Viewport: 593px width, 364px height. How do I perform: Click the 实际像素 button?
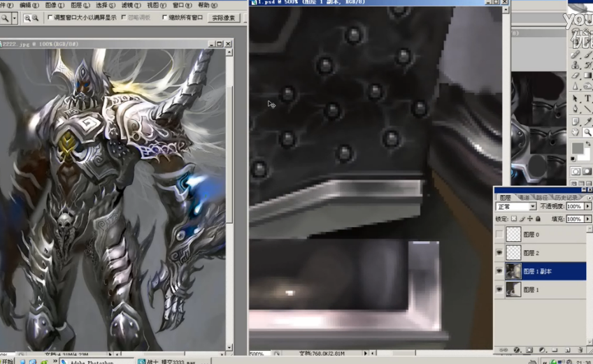pyautogui.click(x=224, y=17)
